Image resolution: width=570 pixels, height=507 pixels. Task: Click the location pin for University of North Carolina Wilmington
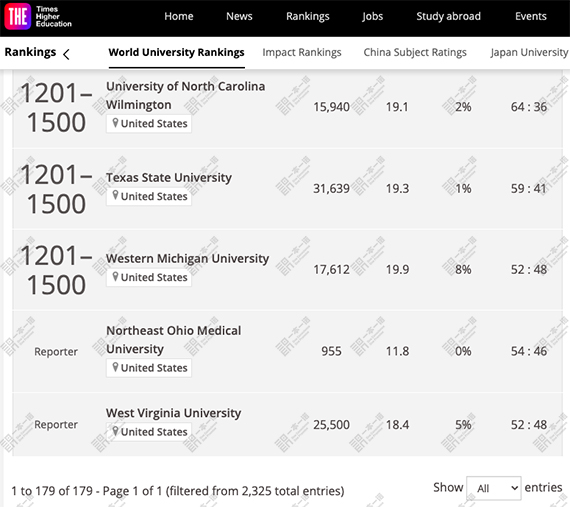coord(115,123)
